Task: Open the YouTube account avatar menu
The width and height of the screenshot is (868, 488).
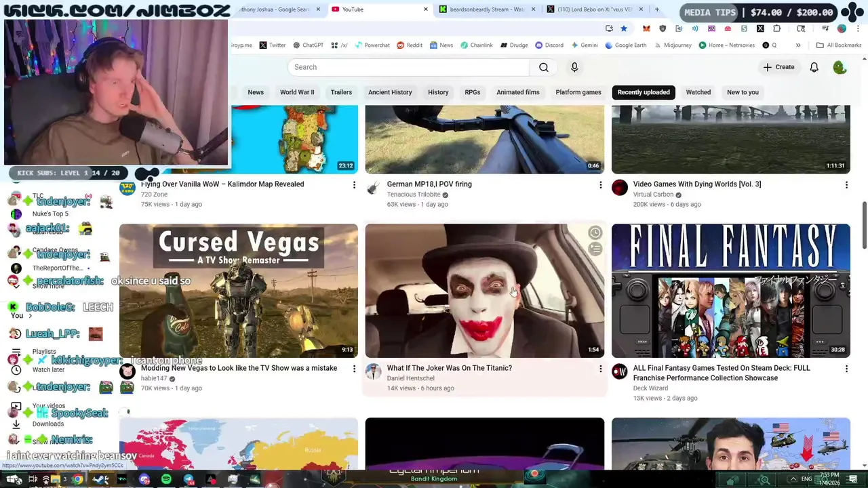Action: 840,67
